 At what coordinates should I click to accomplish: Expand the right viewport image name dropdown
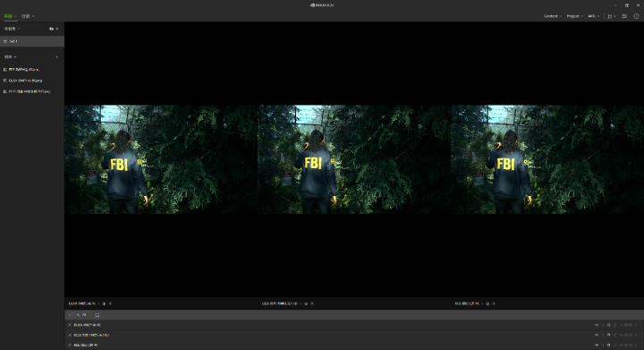click(x=482, y=303)
